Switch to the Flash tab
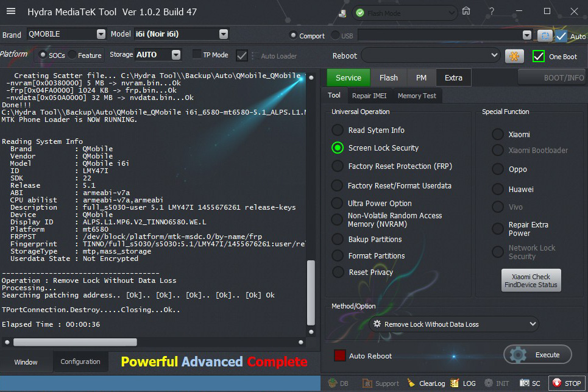 point(388,77)
